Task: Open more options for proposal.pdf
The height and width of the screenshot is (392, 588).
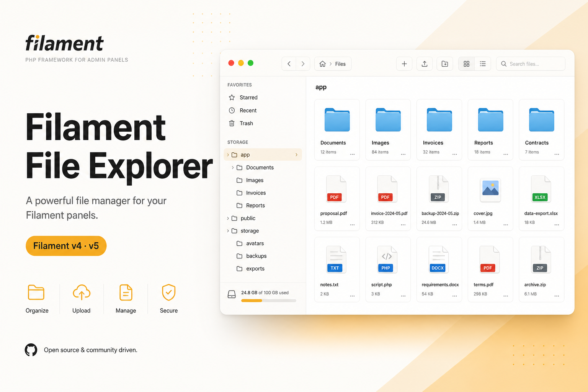Action: pyautogui.click(x=352, y=225)
